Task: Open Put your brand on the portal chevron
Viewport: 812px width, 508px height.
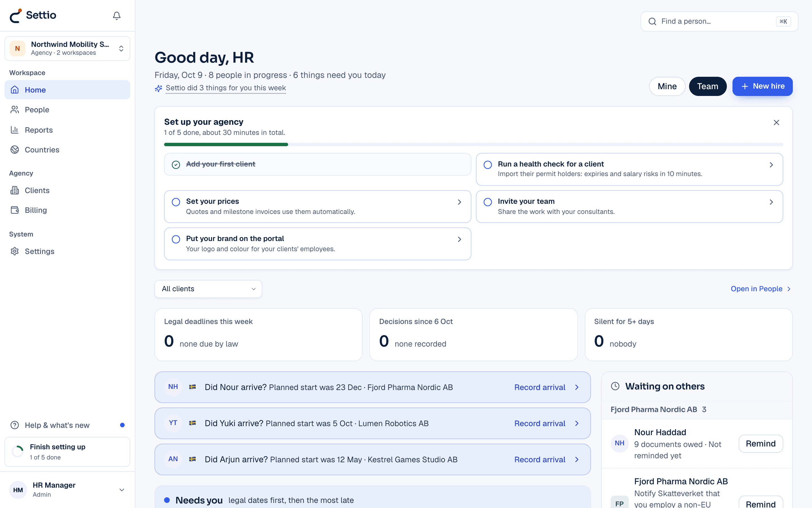Action: [459, 239]
